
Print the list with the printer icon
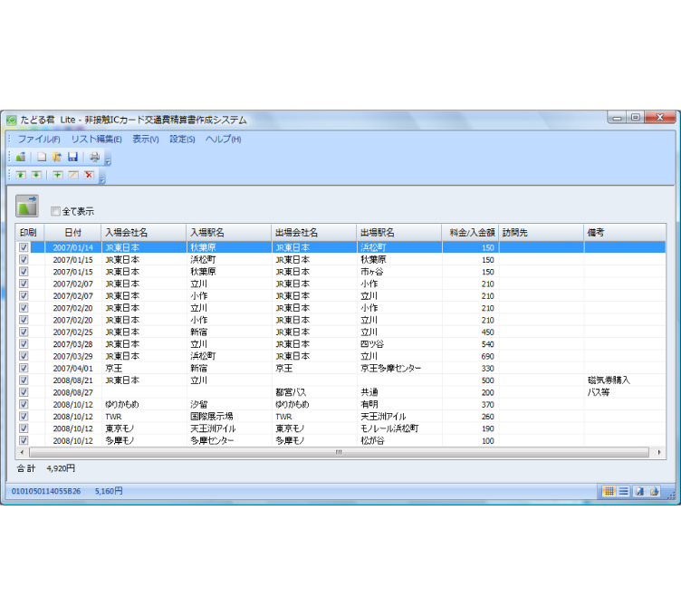tap(94, 157)
